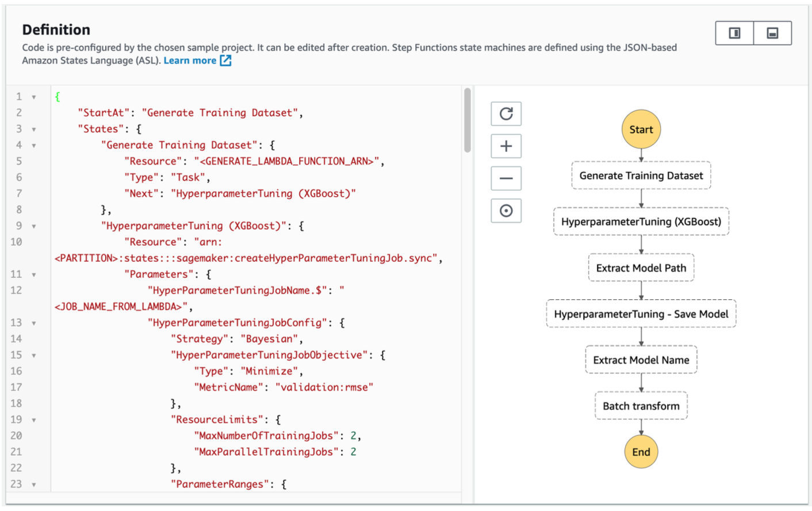Zoom out of the workflow graph
The image size is (812, 511).
pyautogui.click(x=505, y=178)
